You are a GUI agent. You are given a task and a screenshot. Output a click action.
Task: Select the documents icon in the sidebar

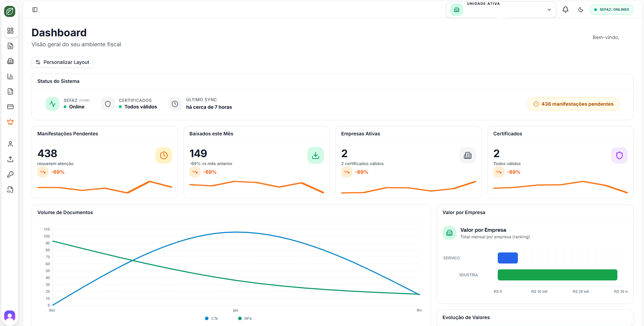tap(10, 46)
